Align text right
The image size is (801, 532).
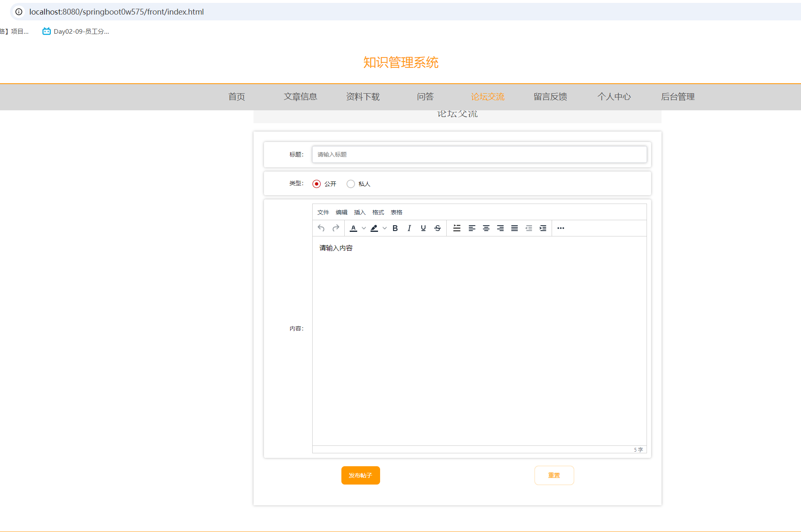point(500,228)
